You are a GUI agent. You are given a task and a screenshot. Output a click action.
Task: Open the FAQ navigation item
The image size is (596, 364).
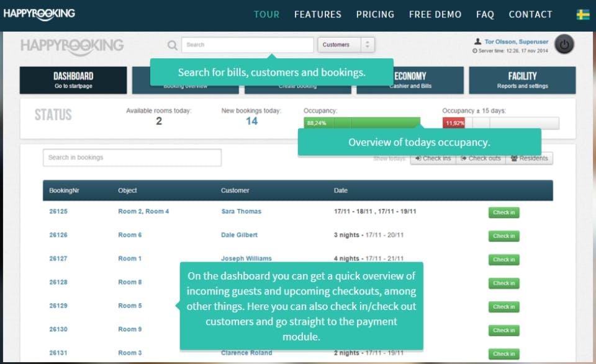(x=485, y=14)
